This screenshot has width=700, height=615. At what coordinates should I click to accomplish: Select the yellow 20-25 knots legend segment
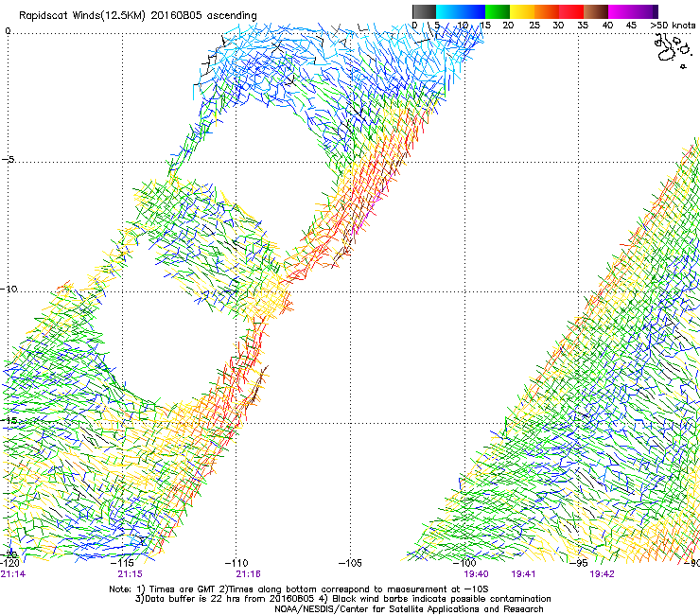click(522, 11)
